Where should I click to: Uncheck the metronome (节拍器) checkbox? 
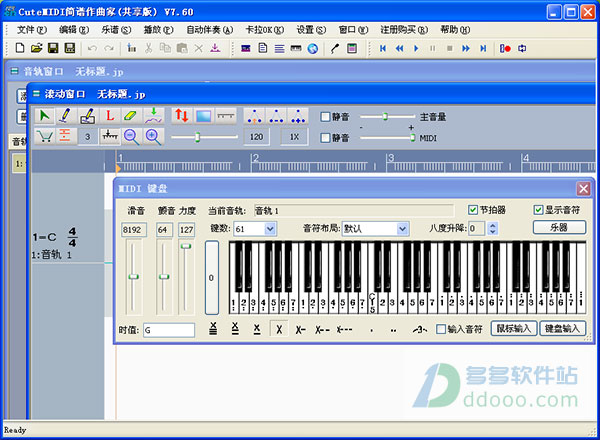tap(473, 210)
